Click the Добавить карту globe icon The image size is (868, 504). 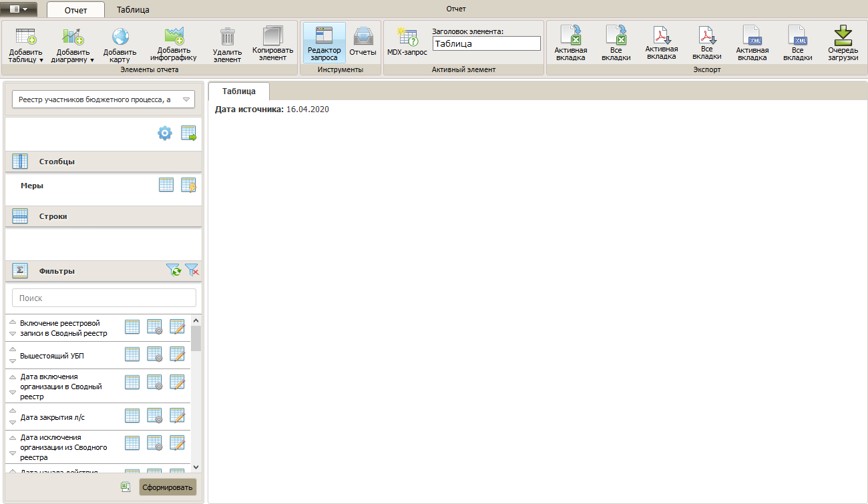pos(120,37)
